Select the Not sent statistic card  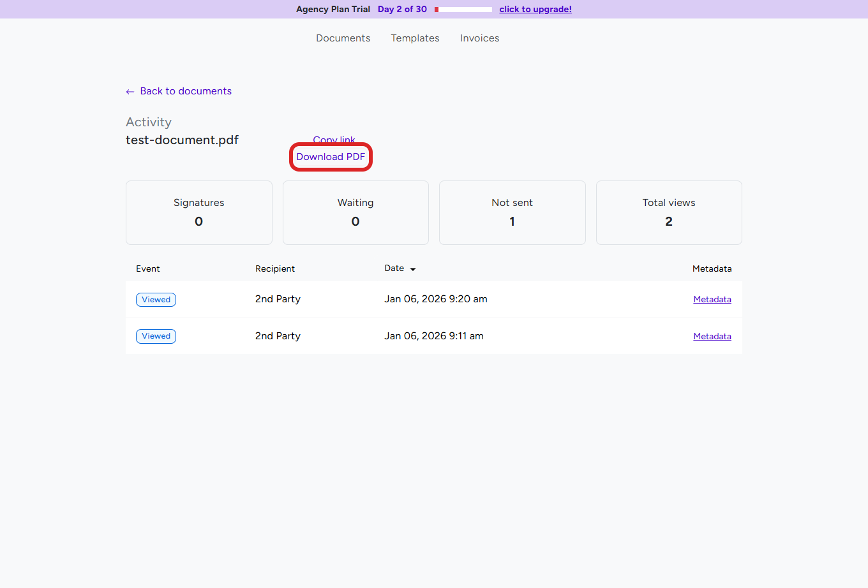[512, 212]
